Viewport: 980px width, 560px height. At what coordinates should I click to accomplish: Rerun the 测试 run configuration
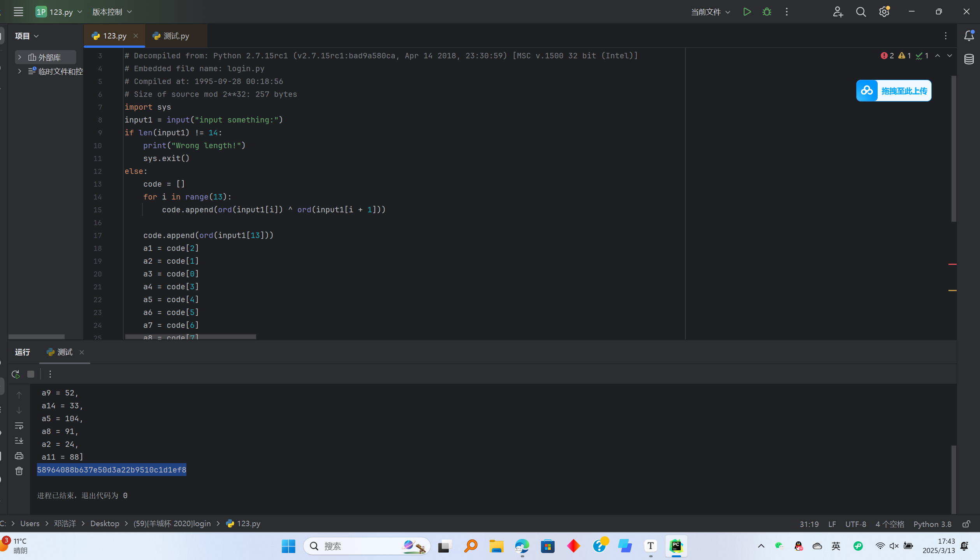click(x=16, y=374)
